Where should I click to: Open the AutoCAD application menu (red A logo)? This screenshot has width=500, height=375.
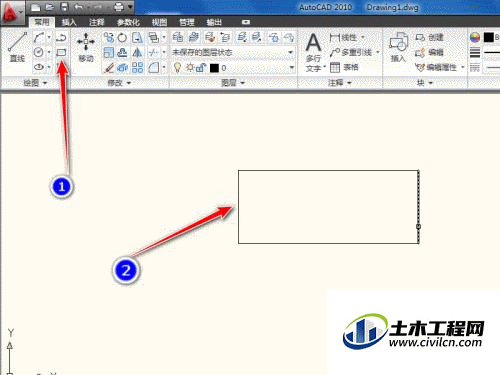(x=12, y=12)
